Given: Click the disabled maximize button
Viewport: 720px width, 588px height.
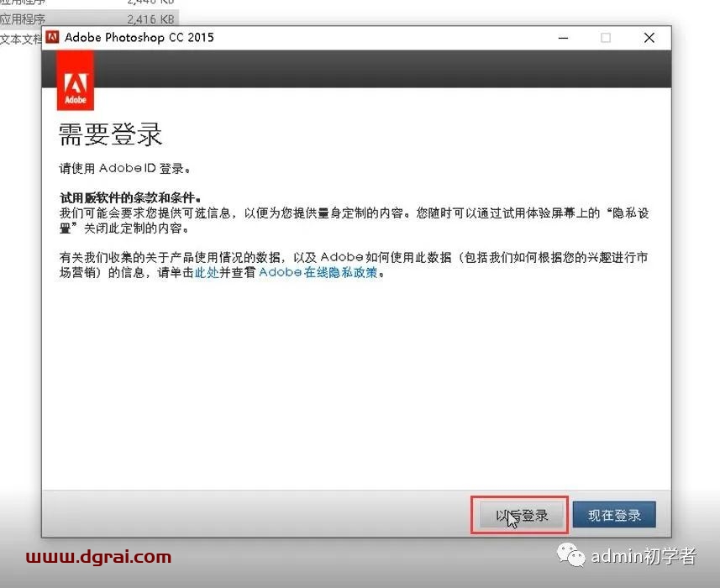Looking at the screenshot, I should pos(606,38).
